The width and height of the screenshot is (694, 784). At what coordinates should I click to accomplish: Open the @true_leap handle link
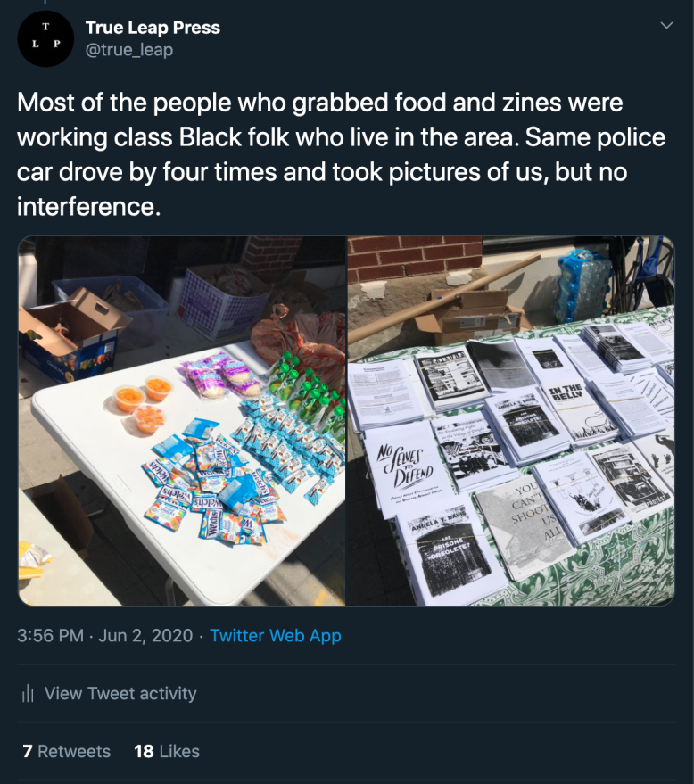(x=129, y=50)
